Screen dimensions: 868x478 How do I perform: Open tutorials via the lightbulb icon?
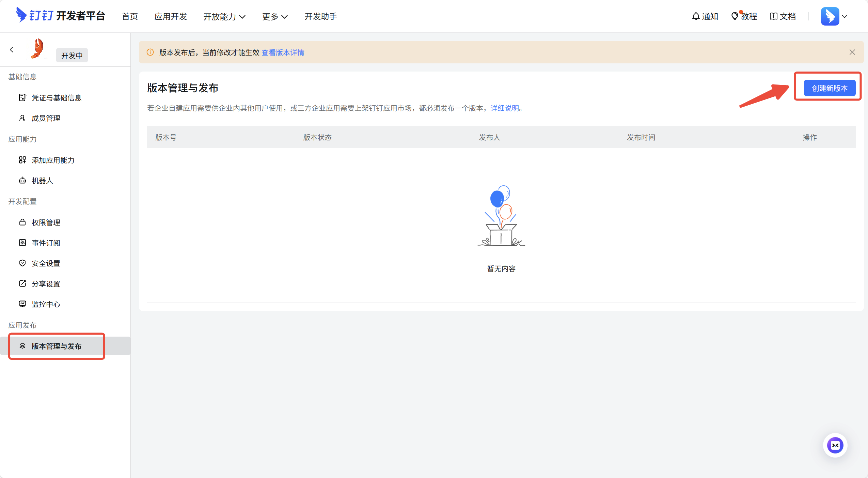(735, 16)
